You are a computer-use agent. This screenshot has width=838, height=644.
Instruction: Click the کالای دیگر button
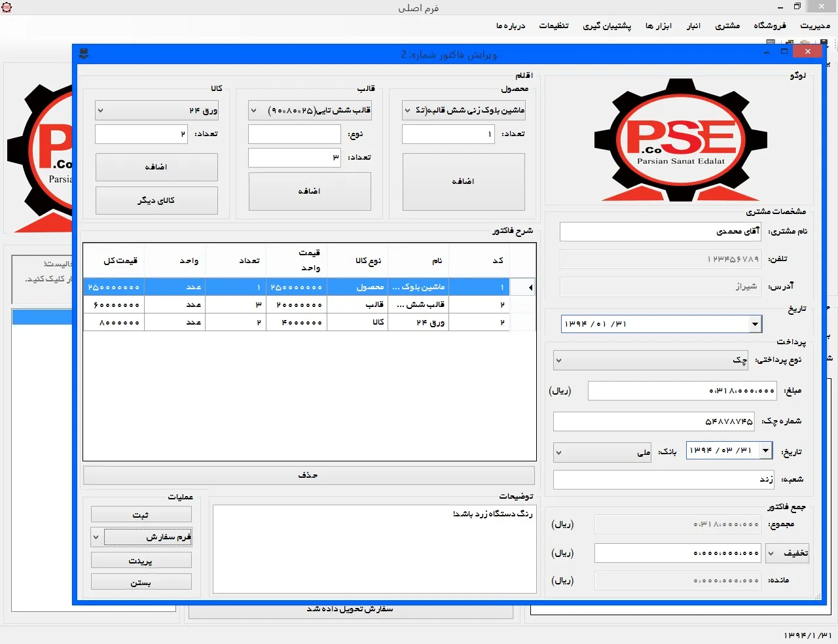(x=156, y=200)
